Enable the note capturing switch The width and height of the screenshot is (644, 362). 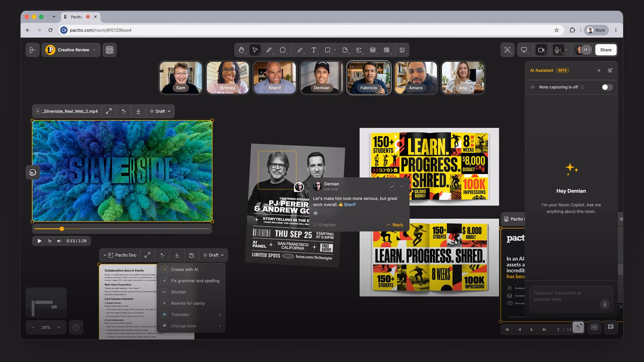point(607,87)
